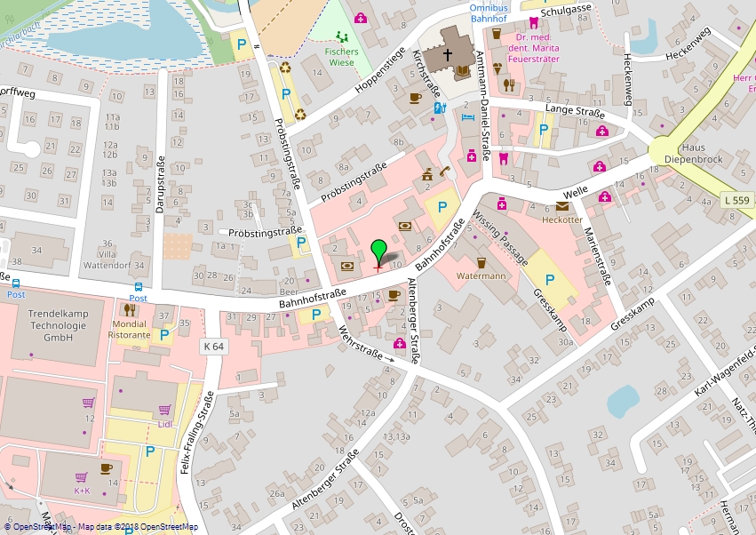The height and width of the screenshot is (535, 756).
Task: Click the Heckenweg street label
Action: click(x=627, y=79)
